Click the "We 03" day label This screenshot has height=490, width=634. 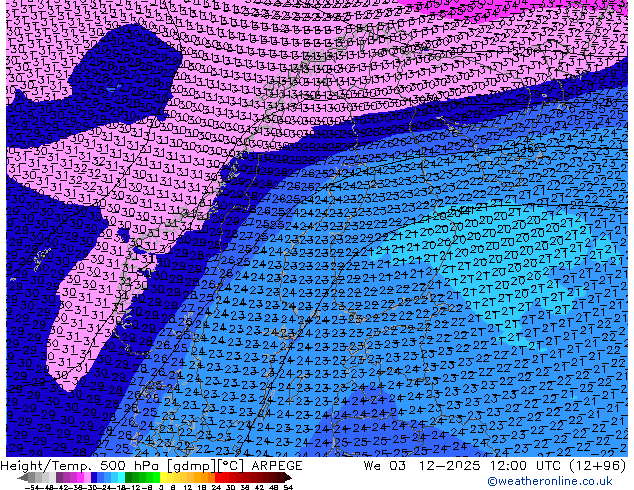[384, 466]
